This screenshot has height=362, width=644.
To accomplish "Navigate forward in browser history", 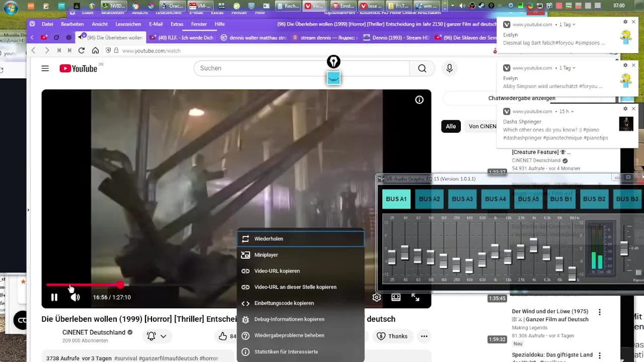I will [47, 51].
